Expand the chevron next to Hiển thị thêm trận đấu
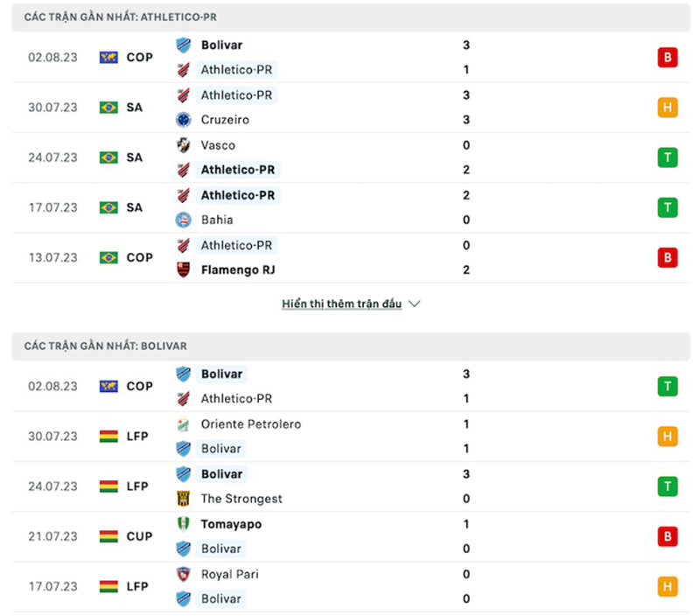Screen dimensions: 700x616 click(415, 304)
